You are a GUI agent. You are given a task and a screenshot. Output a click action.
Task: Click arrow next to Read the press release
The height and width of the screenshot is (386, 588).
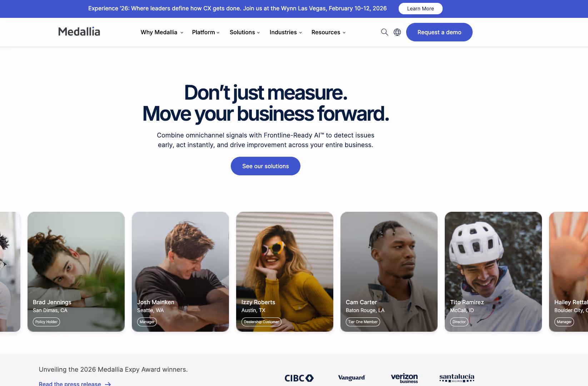click(x=108, y=384)
